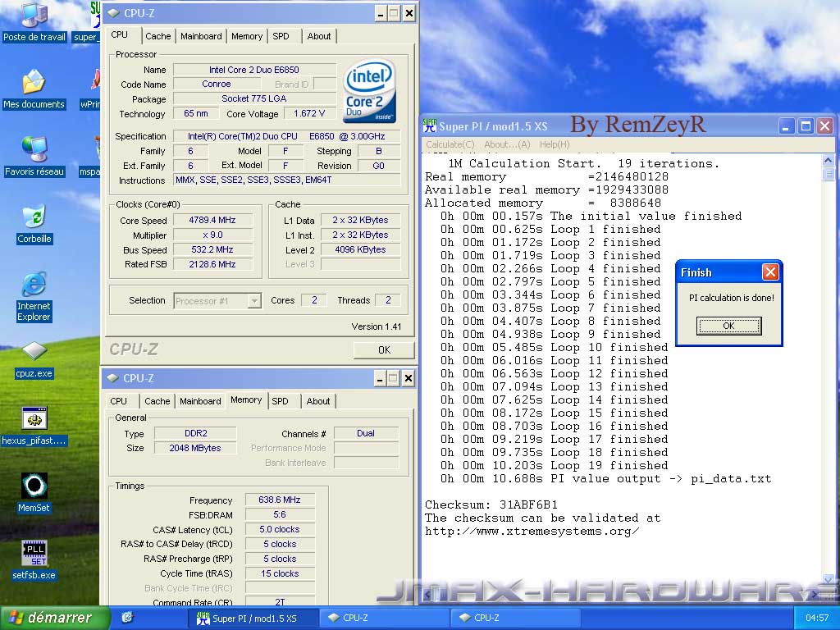
Task: Click the FSB:DRAM ratio value 5:6
Action: (280, 515)
